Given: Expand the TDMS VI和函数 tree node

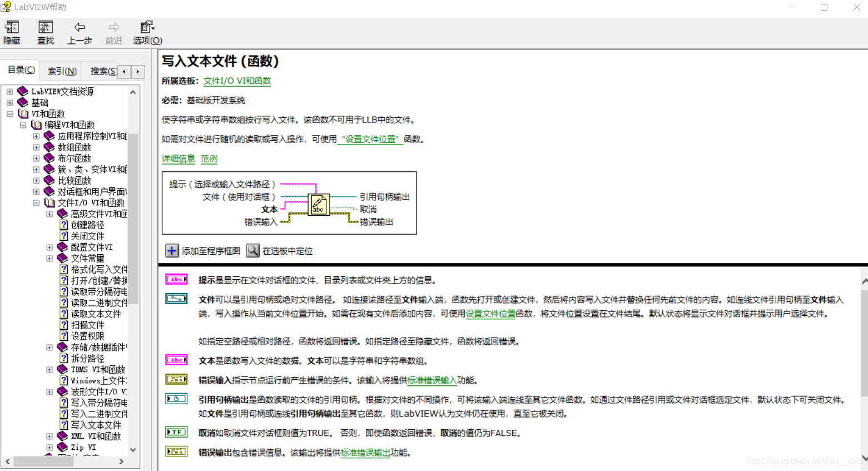Looking at the screenshot, I should click(x=49, y=370).
